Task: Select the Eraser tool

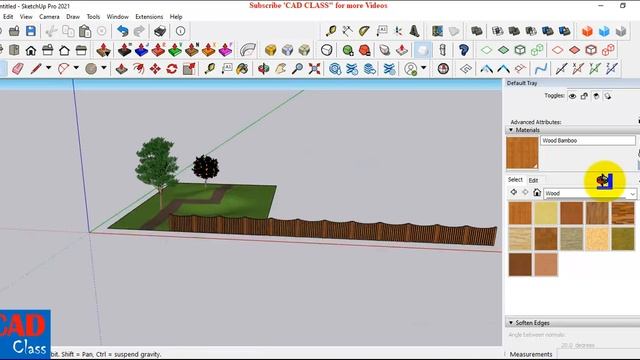Action: tap(18, 69)
